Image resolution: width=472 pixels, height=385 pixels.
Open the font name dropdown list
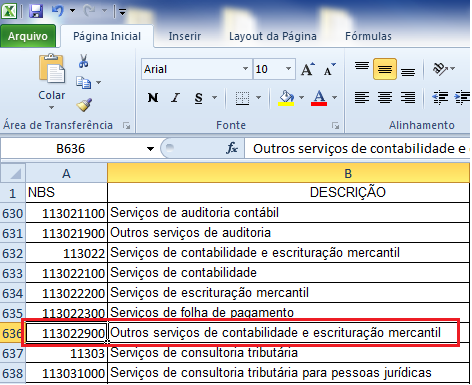pyautogui.click(x=246, y=69)
